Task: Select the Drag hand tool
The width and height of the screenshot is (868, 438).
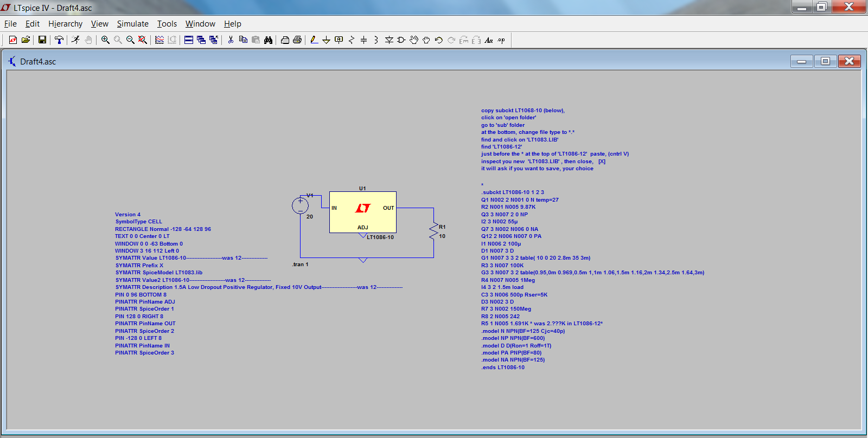Action: click(426, 40)
